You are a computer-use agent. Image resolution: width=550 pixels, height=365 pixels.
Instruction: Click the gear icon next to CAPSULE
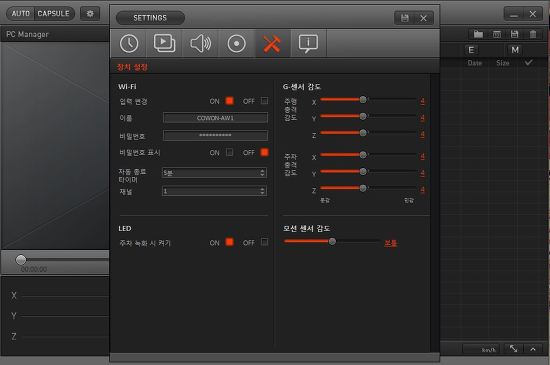coord(90,14)
